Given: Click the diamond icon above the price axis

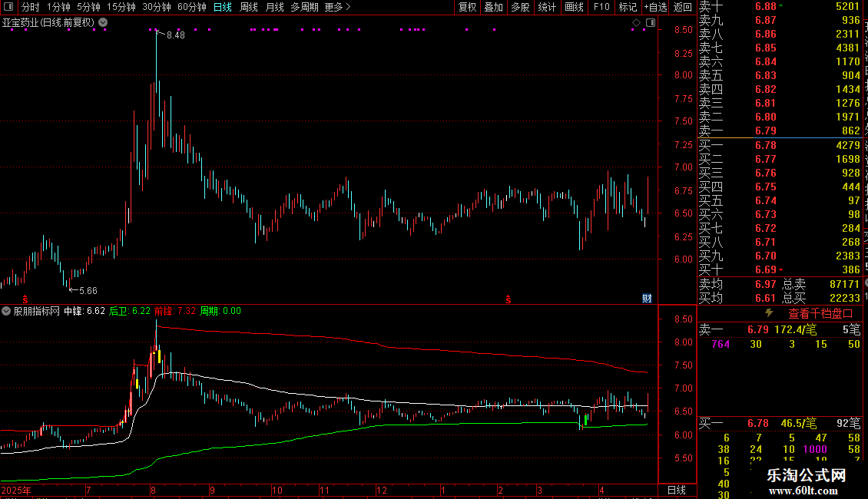Looking at the screenshot, I should [636, 23].
